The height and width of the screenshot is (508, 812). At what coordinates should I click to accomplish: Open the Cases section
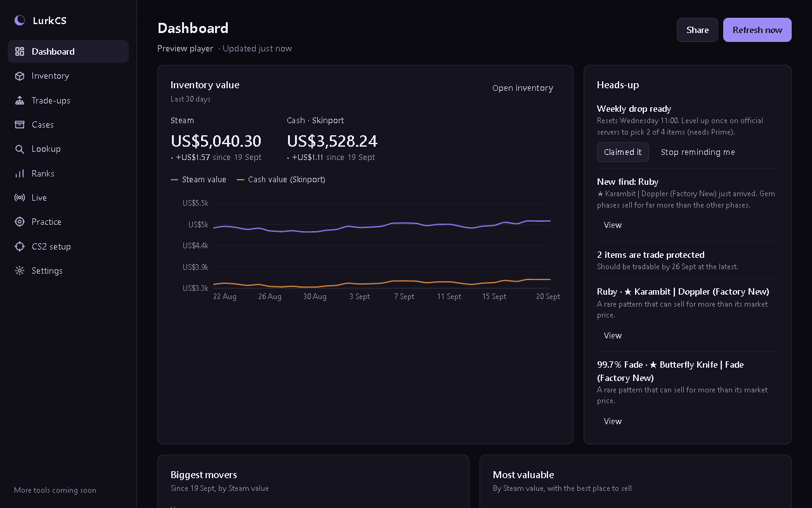click(68, 124)
